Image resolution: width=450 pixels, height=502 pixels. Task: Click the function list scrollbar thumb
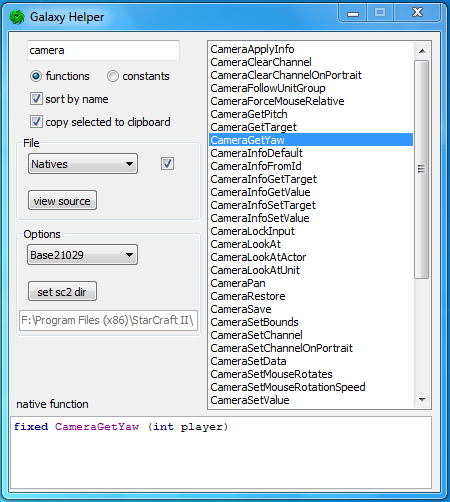click(x=422, y=169)
